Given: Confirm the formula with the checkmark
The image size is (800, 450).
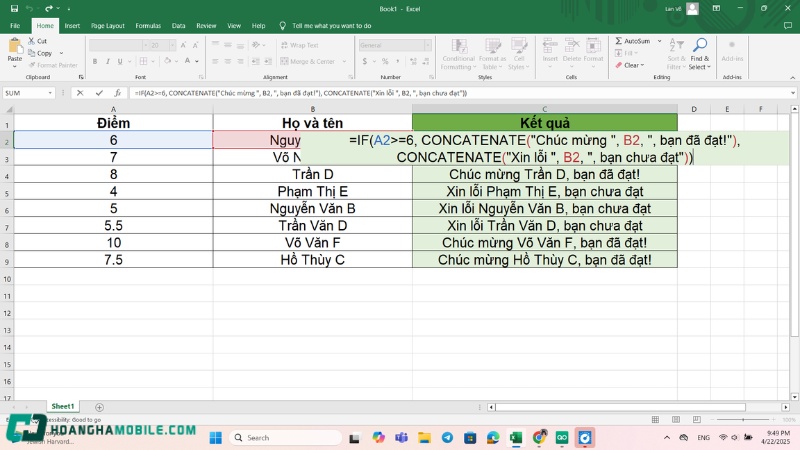Looking at the screenshot, I should 99,93.
